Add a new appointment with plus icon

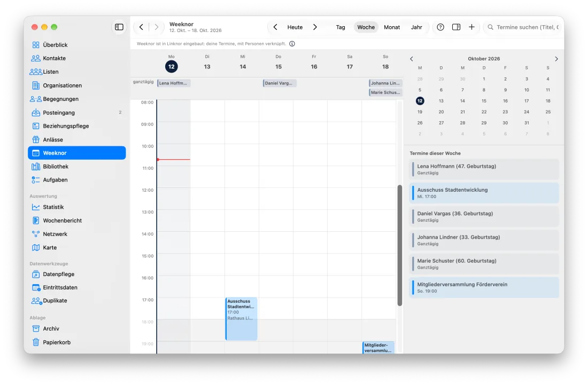[471, 27]
